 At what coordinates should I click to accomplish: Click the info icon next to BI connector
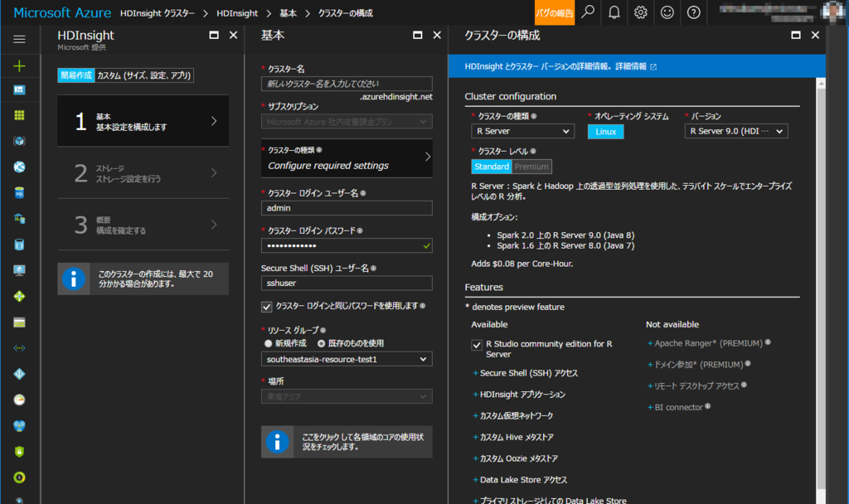[x=708, y=406]
